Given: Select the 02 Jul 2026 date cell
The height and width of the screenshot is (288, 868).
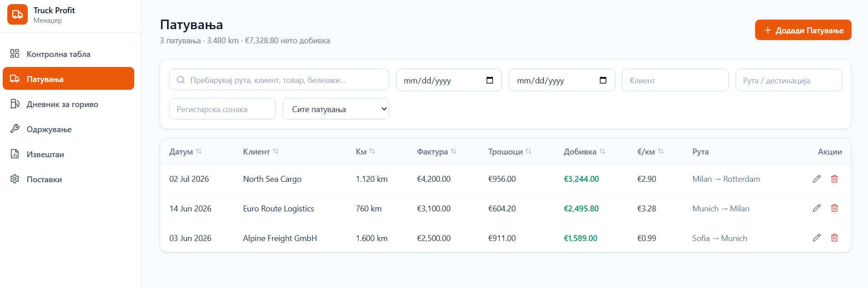Looking at the screenshot, I should click(x=189, y=179).
